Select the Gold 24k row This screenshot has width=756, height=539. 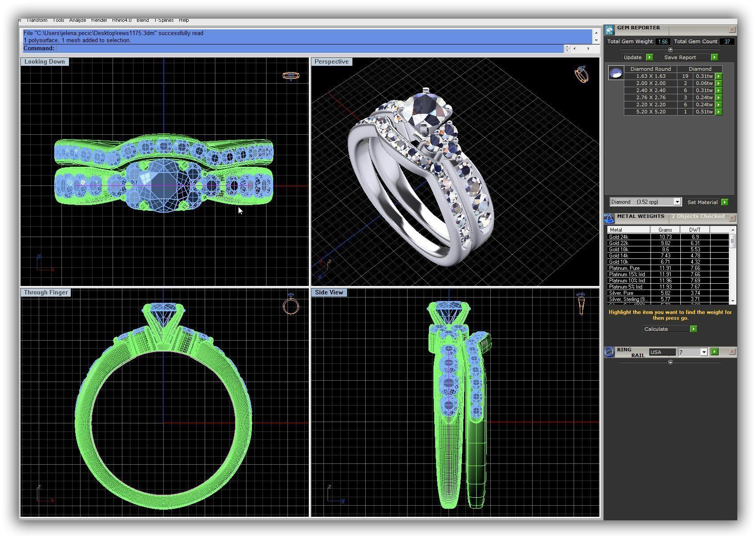point(668,237)
